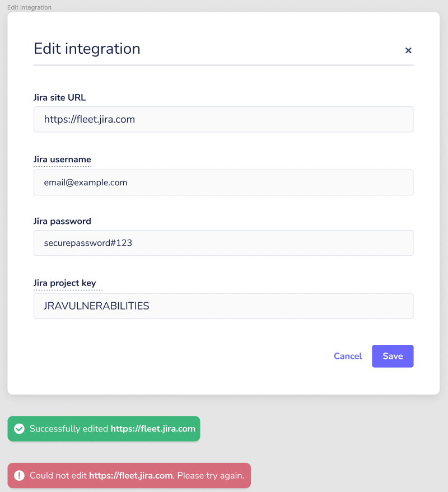
Task: Click the success checkmark icon
Action: [x=19, y=429]
